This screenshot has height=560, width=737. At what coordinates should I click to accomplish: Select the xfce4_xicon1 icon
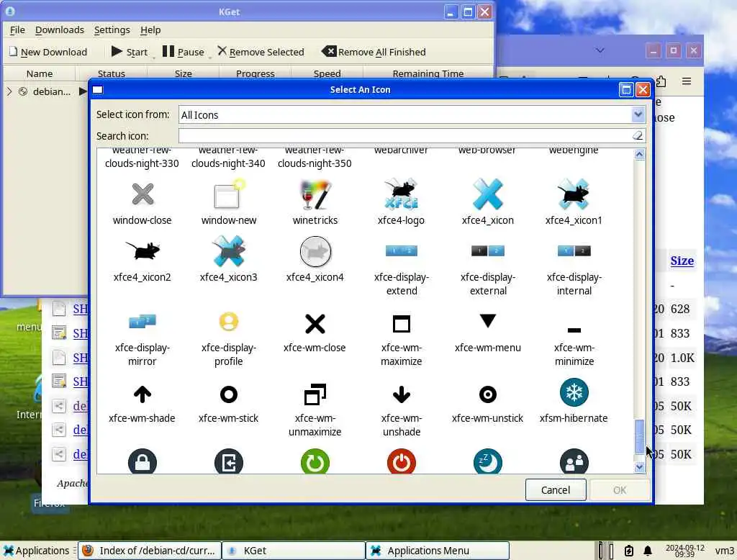tap(574, 194)
